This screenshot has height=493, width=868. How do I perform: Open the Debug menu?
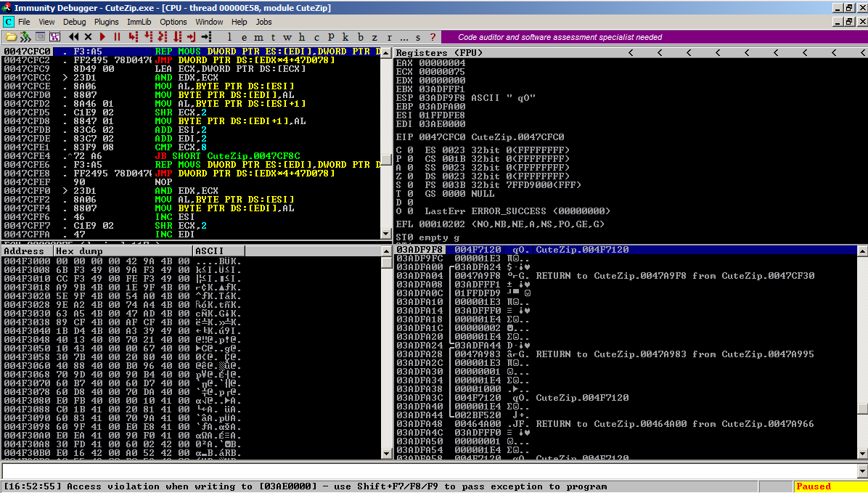coord(74,22)
